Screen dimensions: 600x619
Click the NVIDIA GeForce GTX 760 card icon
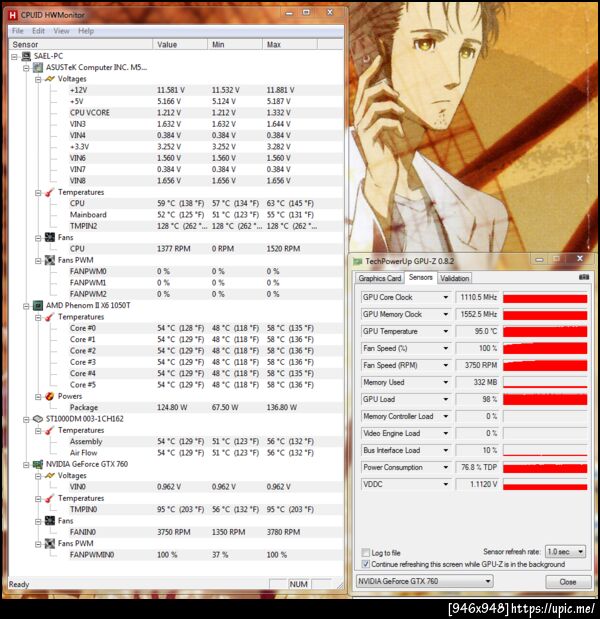click(38, 464)
